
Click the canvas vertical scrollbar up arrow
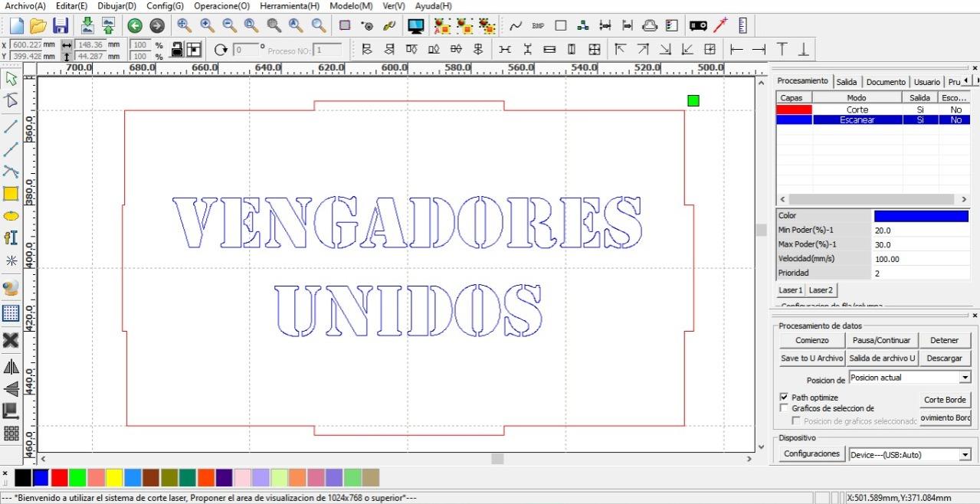761,82
